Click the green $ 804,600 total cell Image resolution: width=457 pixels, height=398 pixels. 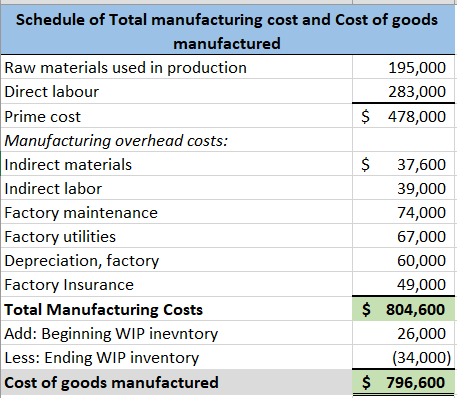coord(403,309)
